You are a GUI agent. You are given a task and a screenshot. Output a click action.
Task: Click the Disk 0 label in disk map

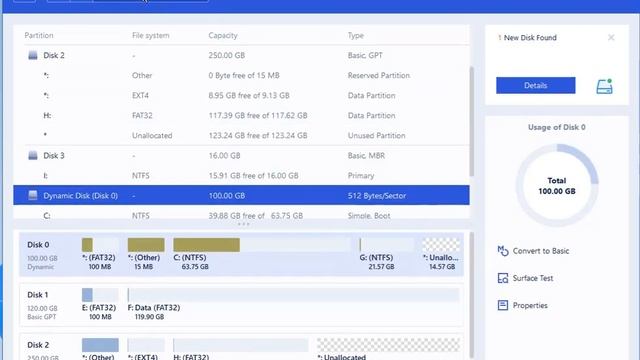pyautogui.click(x=38, y=244)
